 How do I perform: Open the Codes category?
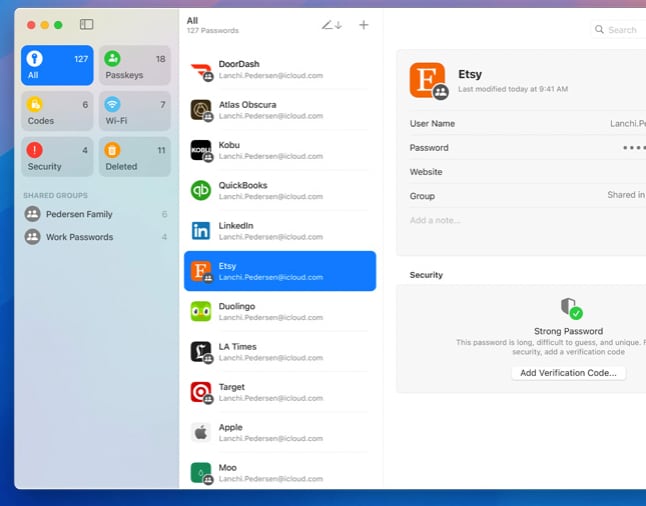[57, 111]
